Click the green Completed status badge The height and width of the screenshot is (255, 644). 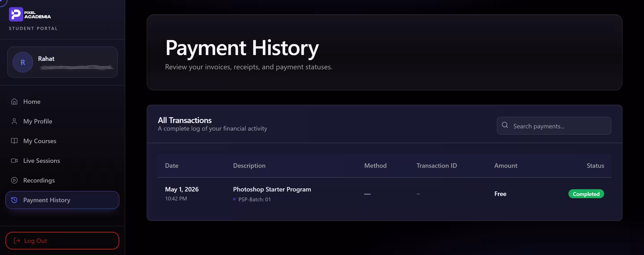click(x=586, y=194)
